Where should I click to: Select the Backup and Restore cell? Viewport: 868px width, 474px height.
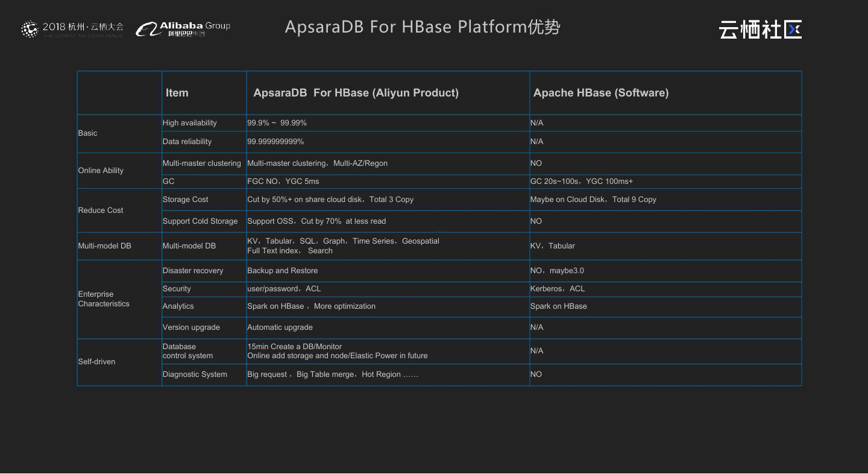click(282, 271)
